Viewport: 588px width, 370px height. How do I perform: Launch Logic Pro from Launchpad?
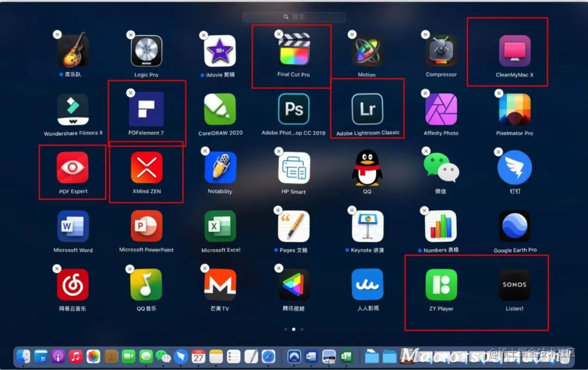point(146,51)
